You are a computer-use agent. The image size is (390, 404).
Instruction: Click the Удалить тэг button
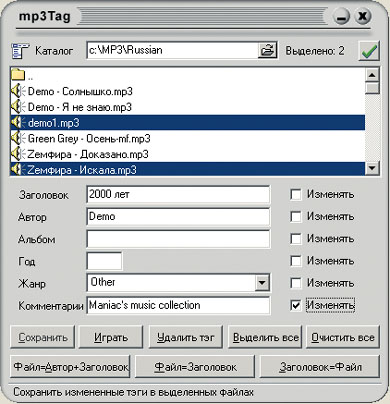[x=186, y=337]
